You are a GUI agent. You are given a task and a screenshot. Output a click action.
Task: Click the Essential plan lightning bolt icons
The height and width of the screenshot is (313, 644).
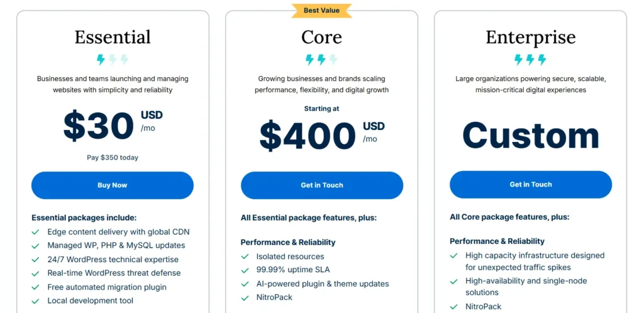click(113, 60)
